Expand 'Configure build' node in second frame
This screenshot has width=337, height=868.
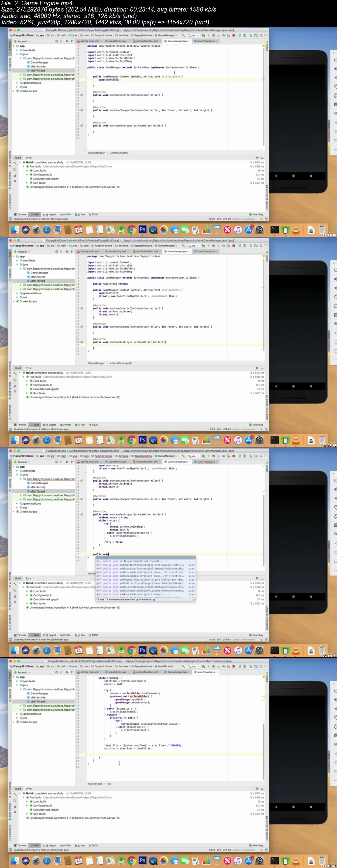pyautogui.click(x=27, y=385)
